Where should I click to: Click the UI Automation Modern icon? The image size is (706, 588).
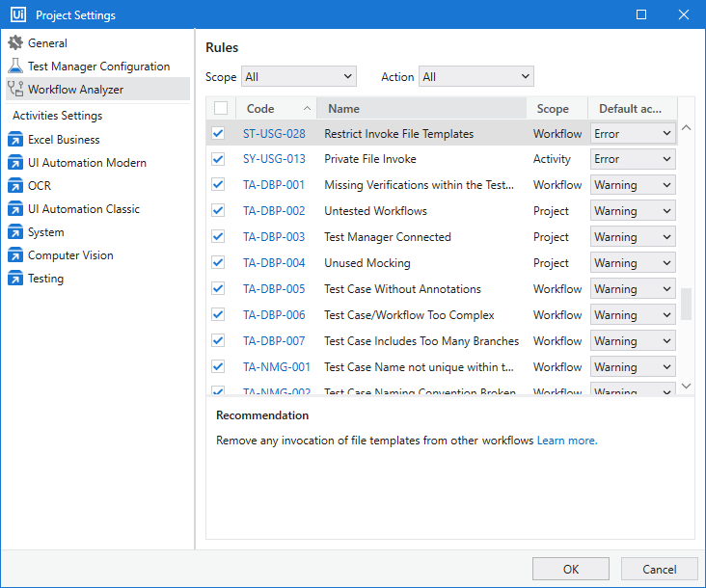point(15,163)
